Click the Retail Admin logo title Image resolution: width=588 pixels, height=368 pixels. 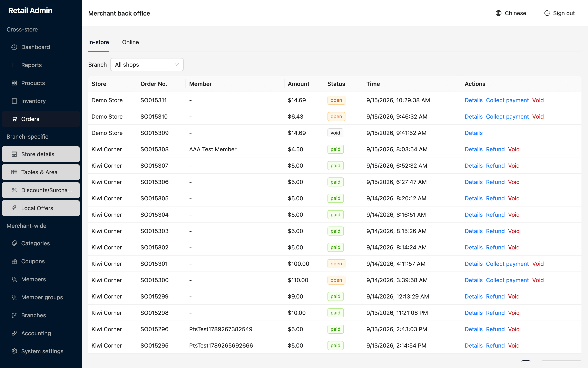click(x=30, y=10)
